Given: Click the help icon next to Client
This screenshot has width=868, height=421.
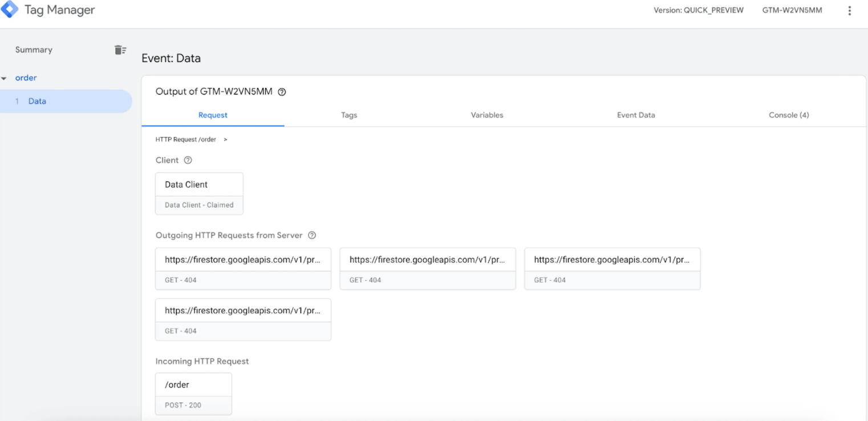Looking at the screenshot, I should [x=188, y=160].
